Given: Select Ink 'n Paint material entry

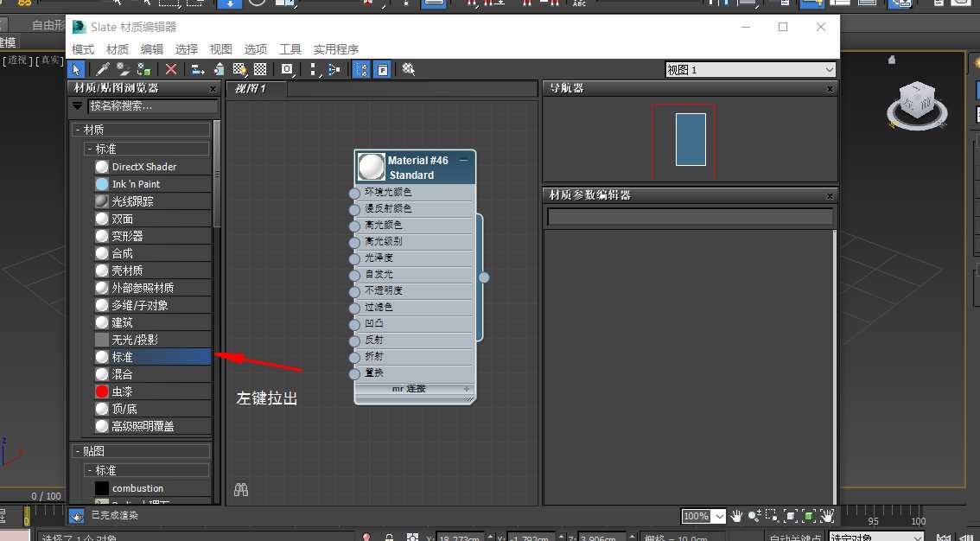Looking at the screenshot, I should [152, 184].
